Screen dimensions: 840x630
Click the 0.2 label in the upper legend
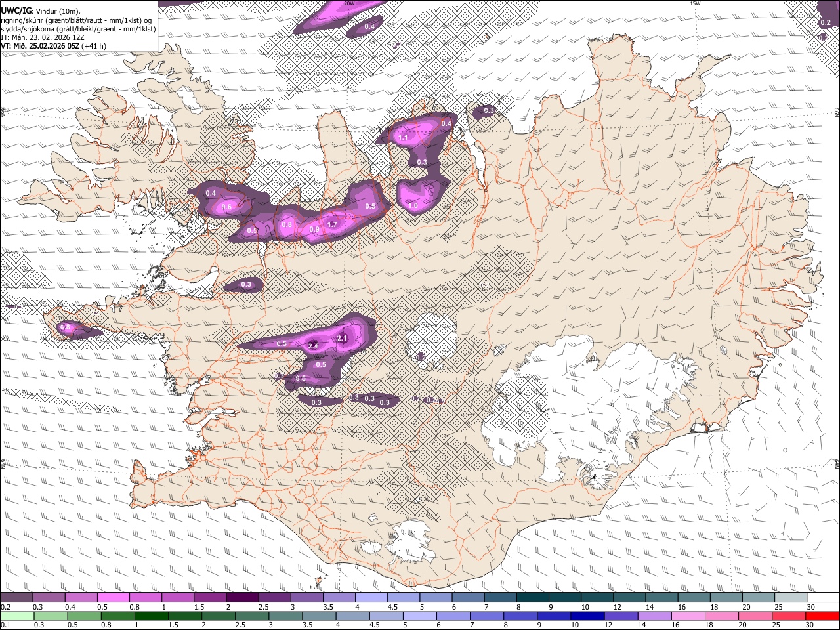6,607
